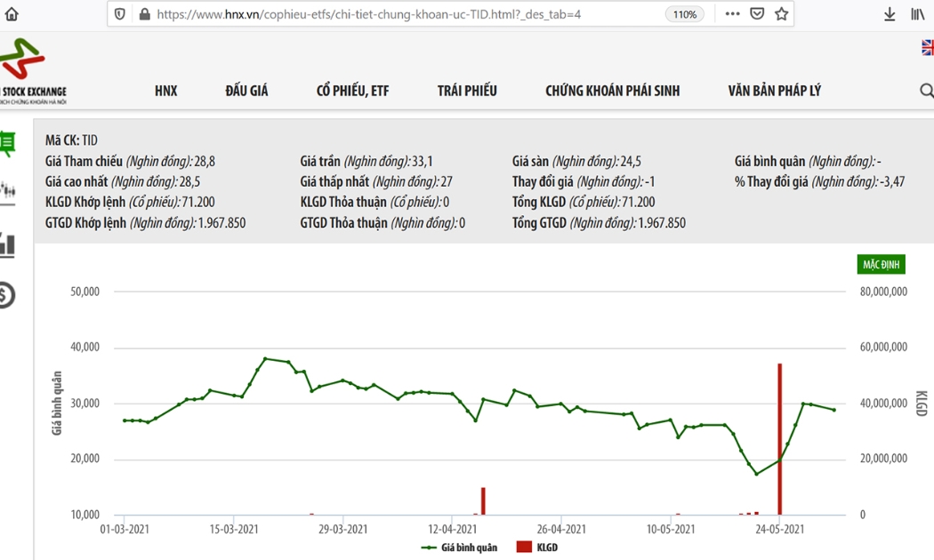The image size is (934, 560).
Task: Open the downloads arrow icon
Action: (890, 13)
